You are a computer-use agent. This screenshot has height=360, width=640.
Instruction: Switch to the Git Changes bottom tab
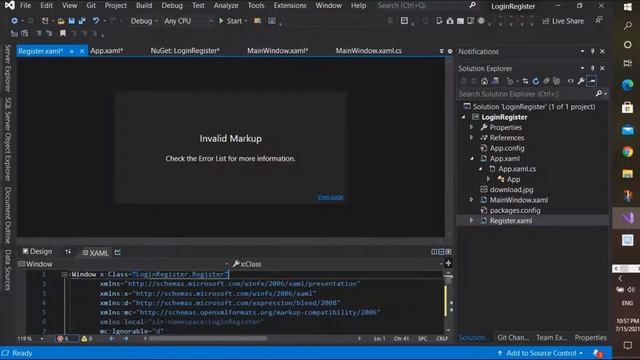pos(513,338)
